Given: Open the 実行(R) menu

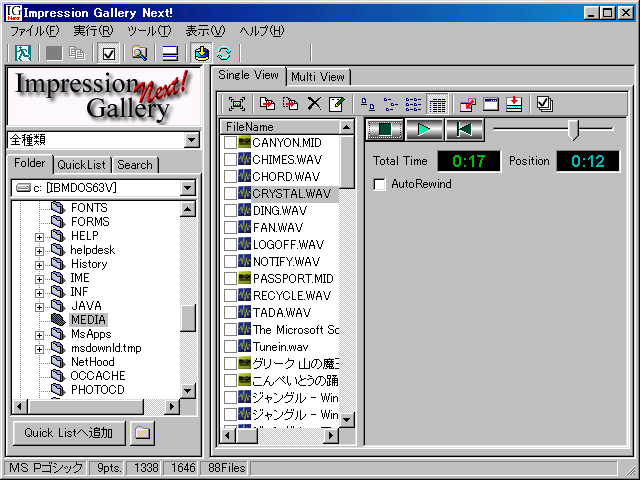Looking at the screenshot, I should point(93,31).
